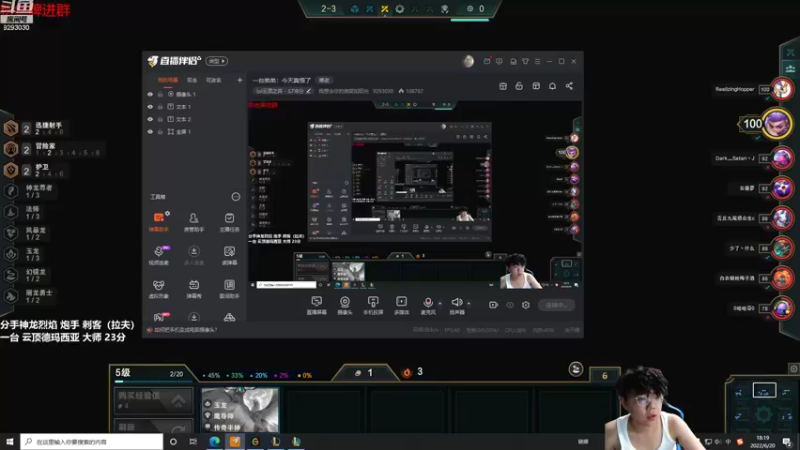
Task: Open the 主播任务 streamer tasks tool
Action: click(x=230, y=222)
